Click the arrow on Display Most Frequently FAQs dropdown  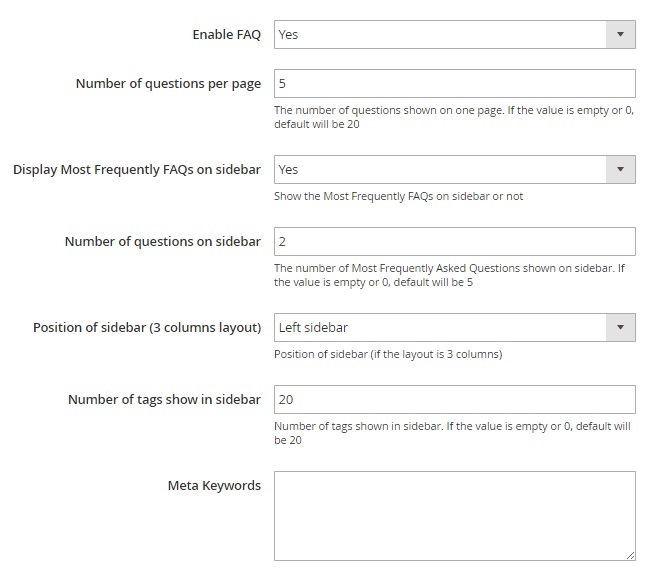click(x=621, y=170)
